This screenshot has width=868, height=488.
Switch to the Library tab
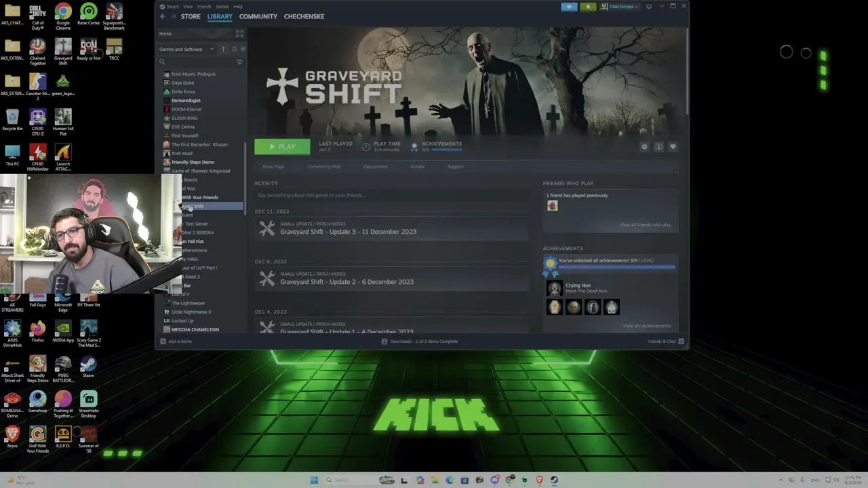click(x=220, y=16)
